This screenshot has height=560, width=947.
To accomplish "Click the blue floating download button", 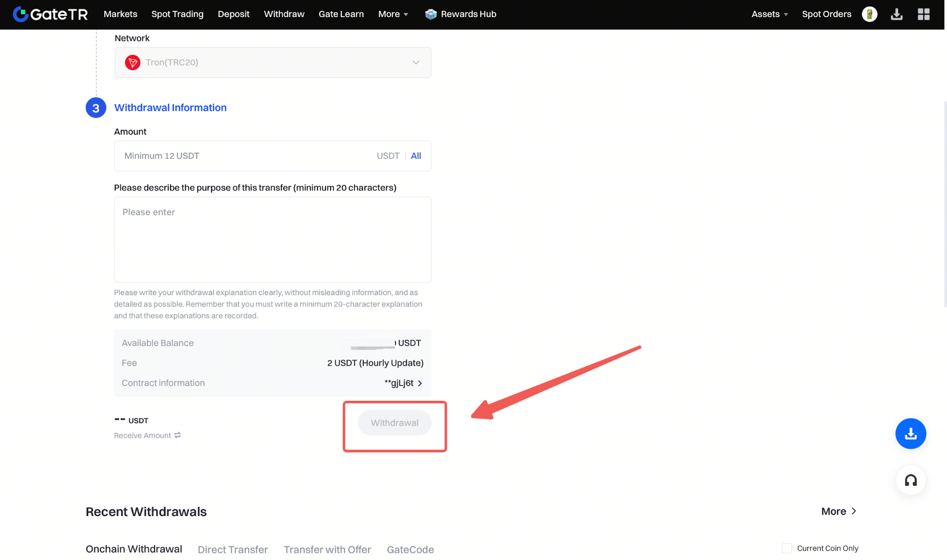I will [910, 434].
